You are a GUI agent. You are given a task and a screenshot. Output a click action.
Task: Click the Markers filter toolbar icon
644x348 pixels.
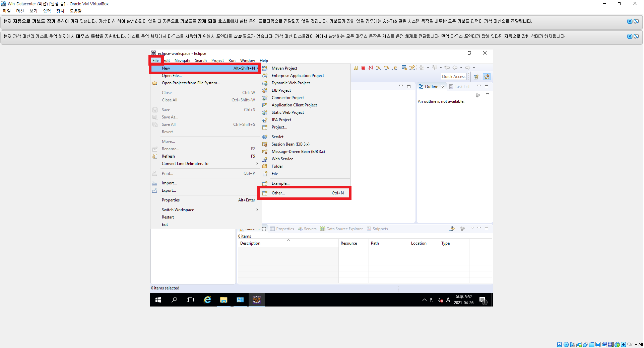[x=452, y=229]
